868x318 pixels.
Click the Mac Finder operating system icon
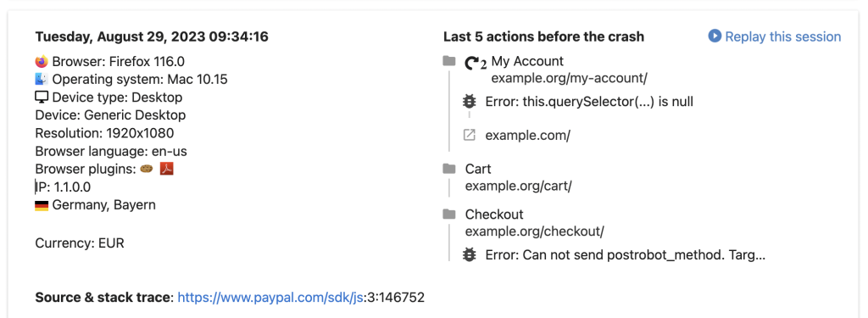42,79
